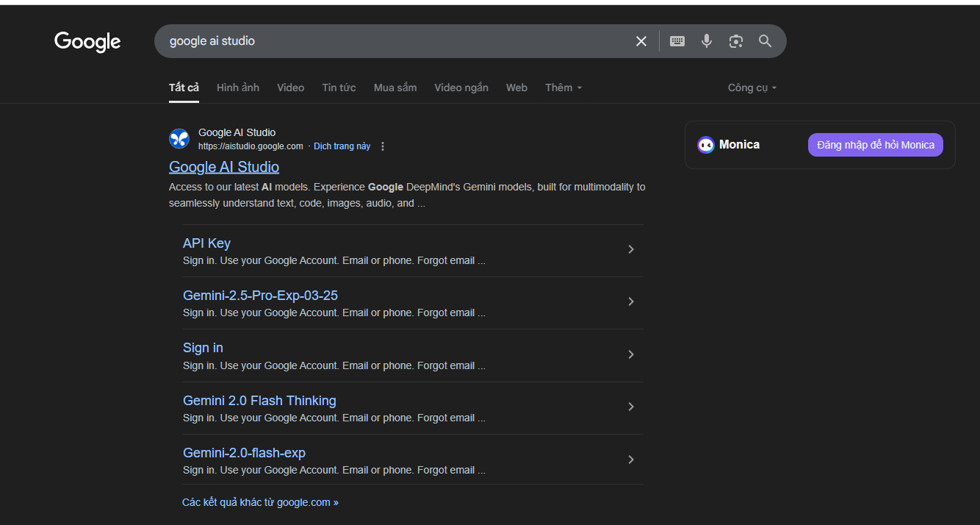Click the Đăng nhập để hỏi Monica button
980x525 pixels.
click(876, 145)
